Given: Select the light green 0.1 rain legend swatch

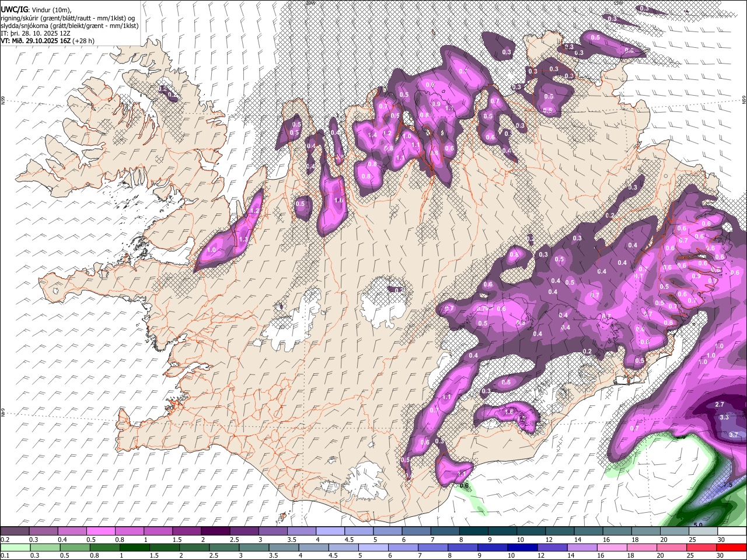Looking at the screenshot, I should click(x=15, y=547).
